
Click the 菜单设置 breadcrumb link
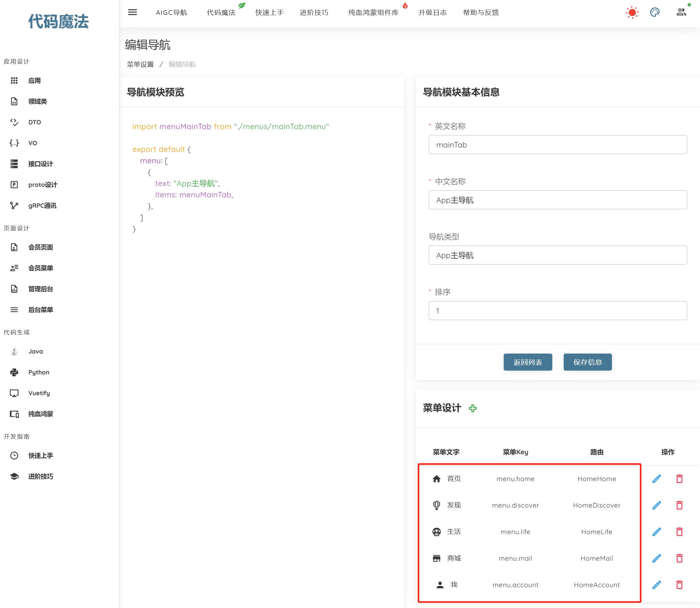click(140, 64)
